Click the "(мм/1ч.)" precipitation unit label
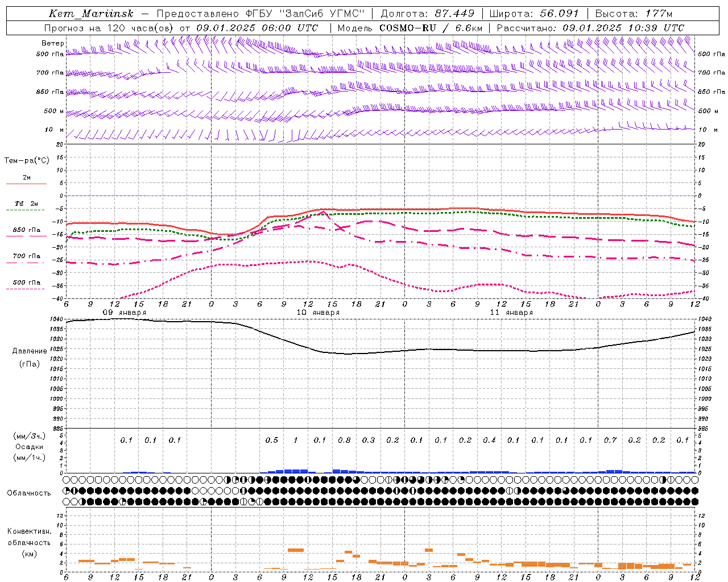 point(29,458)
